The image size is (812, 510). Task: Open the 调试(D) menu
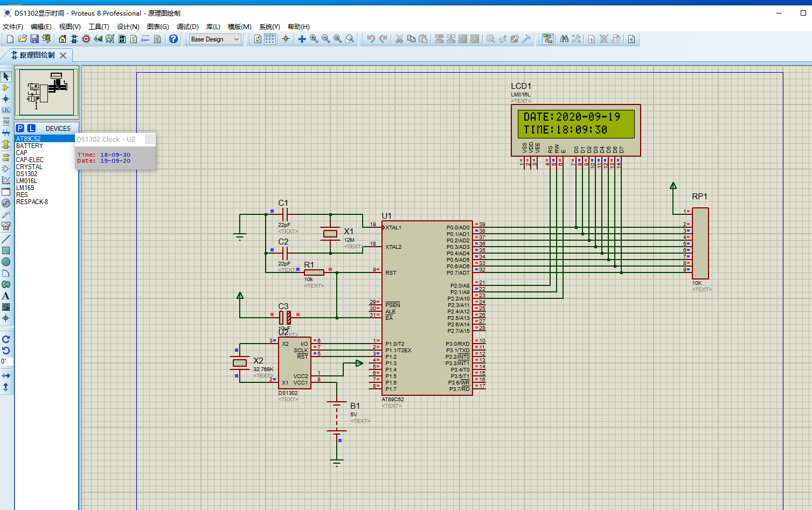tap(188, 26)
